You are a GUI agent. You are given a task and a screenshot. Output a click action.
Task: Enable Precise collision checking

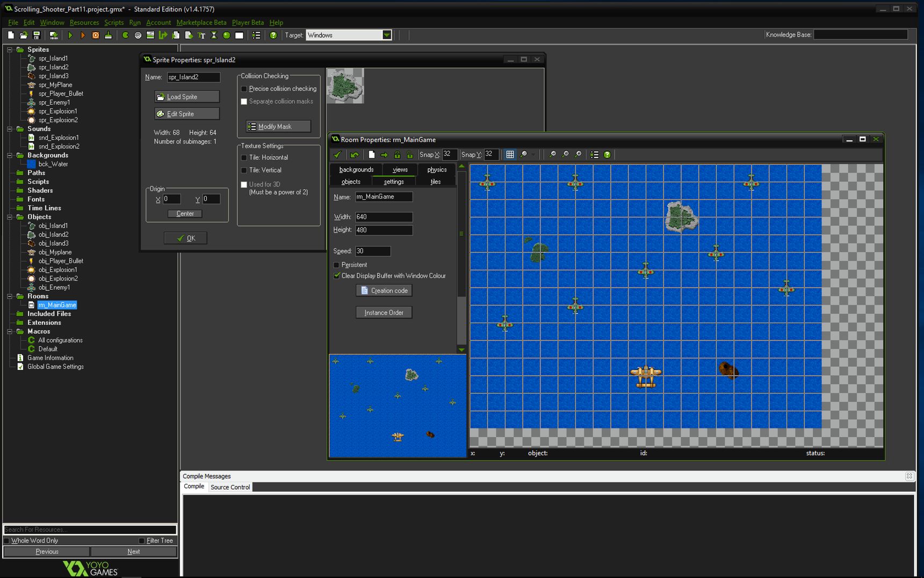point(244,89)
